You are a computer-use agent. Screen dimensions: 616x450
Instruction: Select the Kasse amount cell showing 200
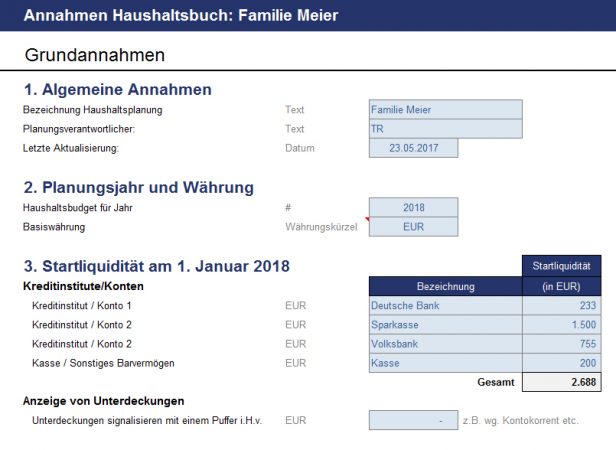pos(561,363)
